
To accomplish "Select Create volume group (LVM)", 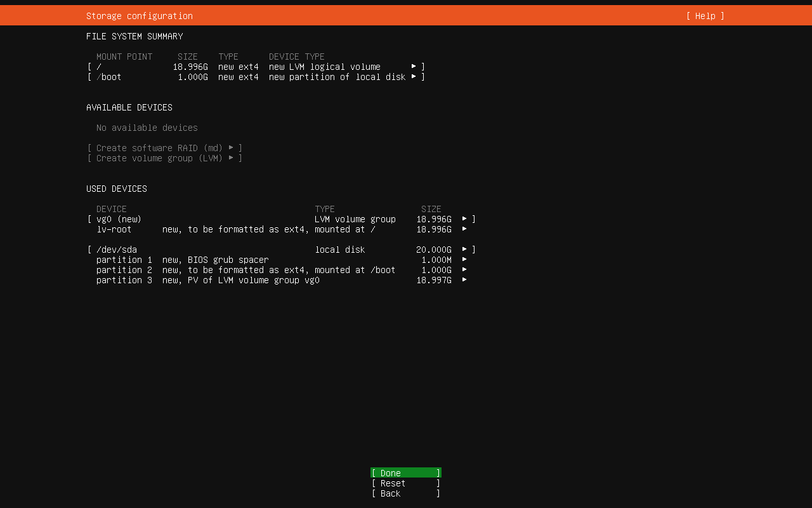I will 164,158.
